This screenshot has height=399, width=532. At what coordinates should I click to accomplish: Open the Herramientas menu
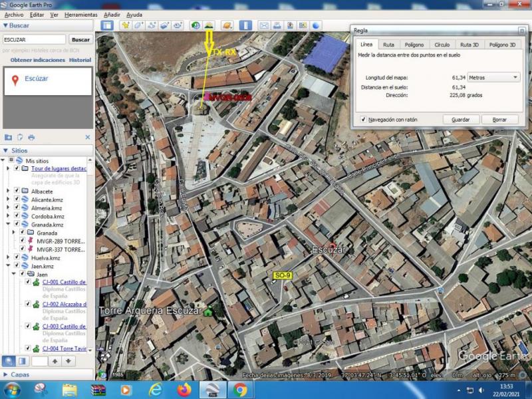pyautogui.click(x=81, y=14)
